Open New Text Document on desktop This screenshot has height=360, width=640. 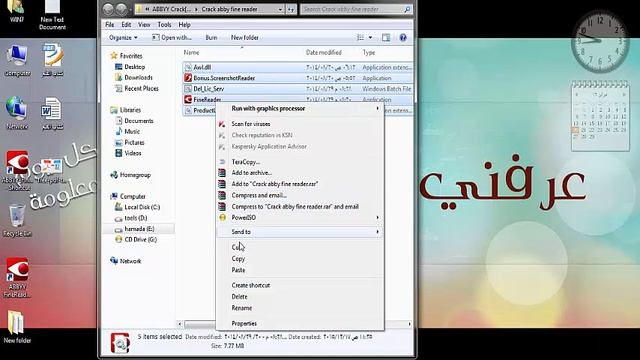click(x=52, y=16)
